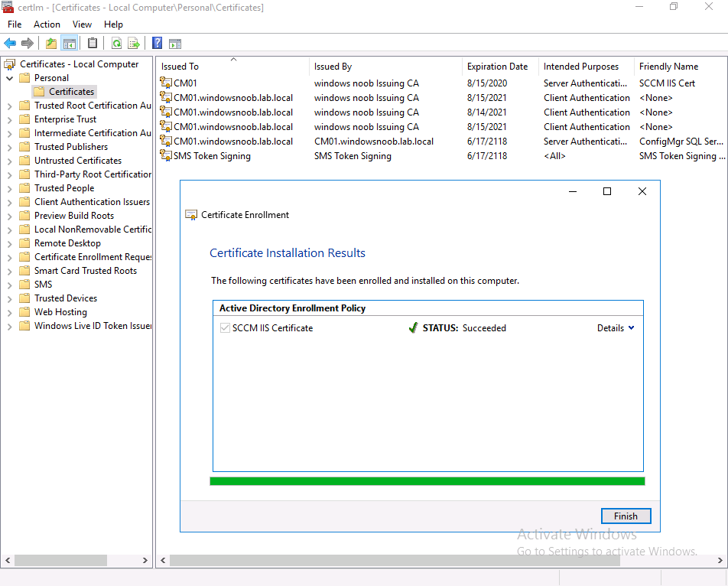Viewport: 728px width, 586px height.
Task: Expand the Trusted People node
Action: click(x=9, y=188)
